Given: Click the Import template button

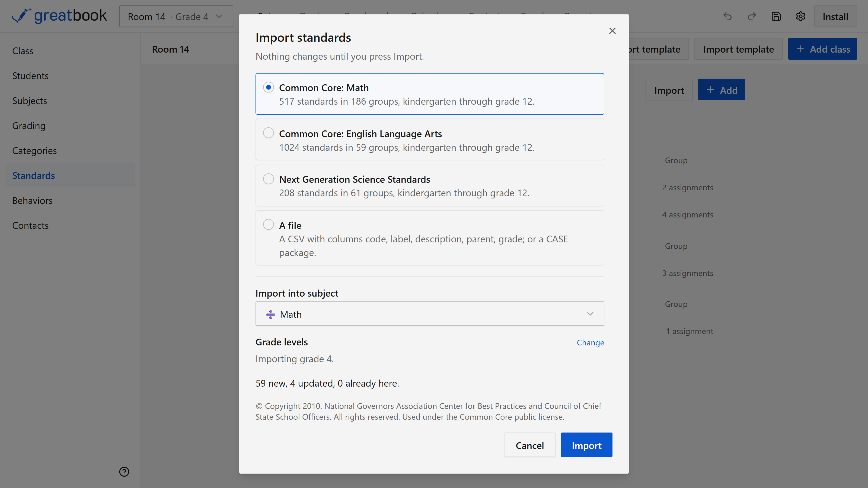Looking at the screenshot, I should point(738,49).
